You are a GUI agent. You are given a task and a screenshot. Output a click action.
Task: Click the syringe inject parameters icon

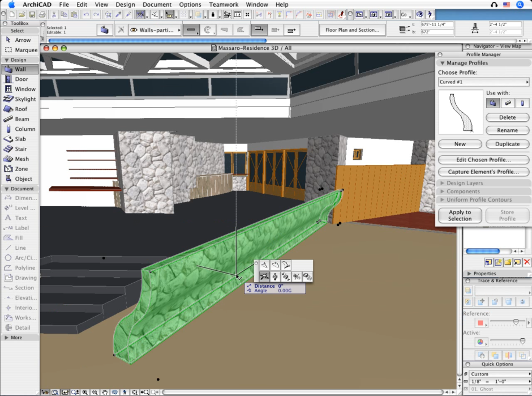(128, 15)
